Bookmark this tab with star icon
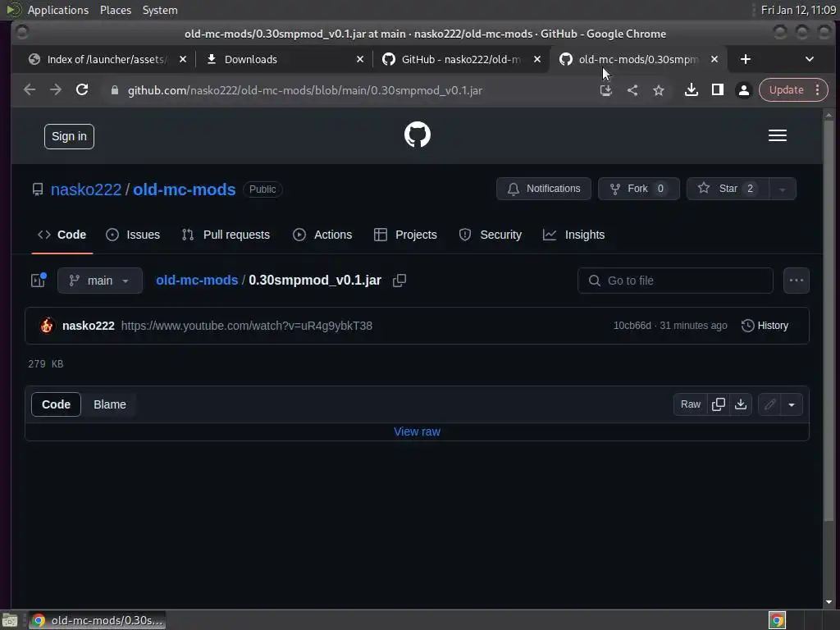840x630 pixels. point(659,90)
